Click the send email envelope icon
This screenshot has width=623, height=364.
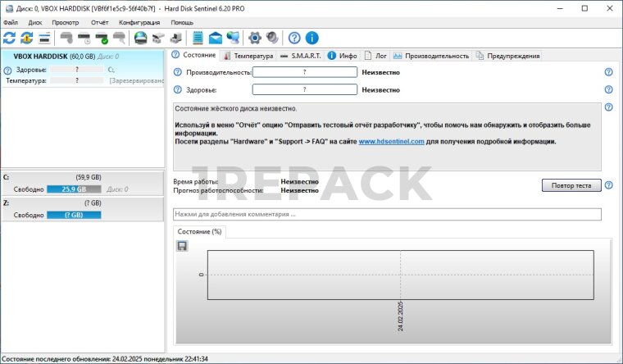tap(216, 38)
